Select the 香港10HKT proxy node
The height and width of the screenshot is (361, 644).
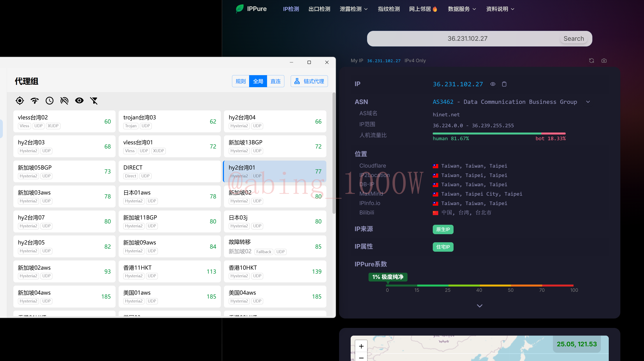point(275,271)
